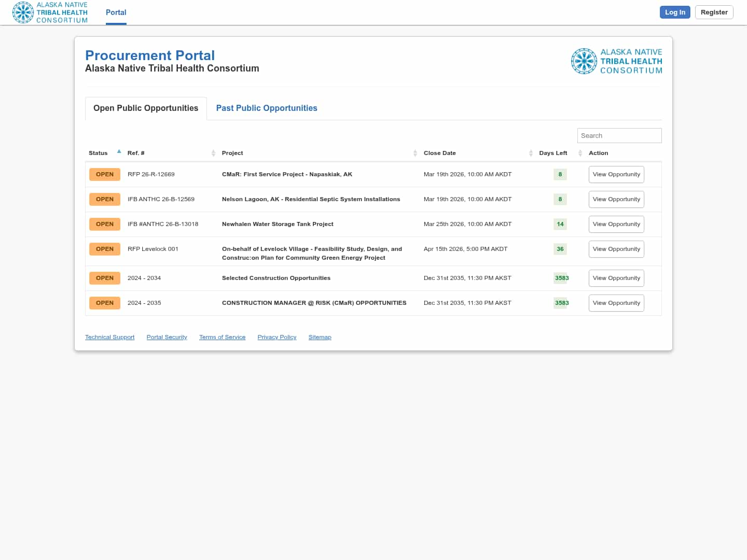Open the Privacy Policy footer link

(x=277, y=337)
